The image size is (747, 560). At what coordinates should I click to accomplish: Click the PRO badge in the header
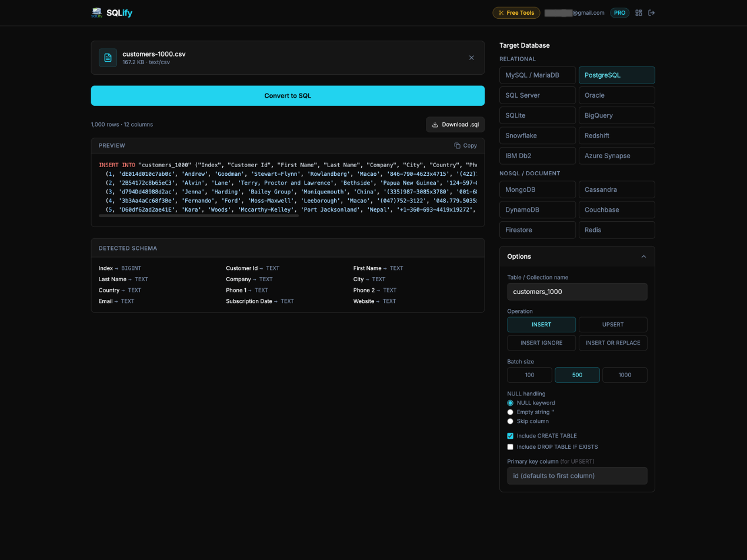[619, 12]
